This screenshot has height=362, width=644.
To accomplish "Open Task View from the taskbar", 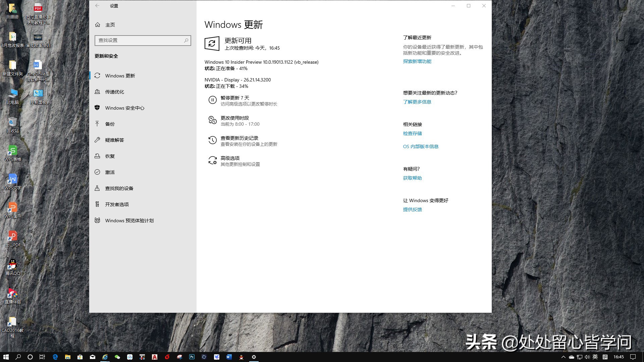I will [x=42, y=357].
